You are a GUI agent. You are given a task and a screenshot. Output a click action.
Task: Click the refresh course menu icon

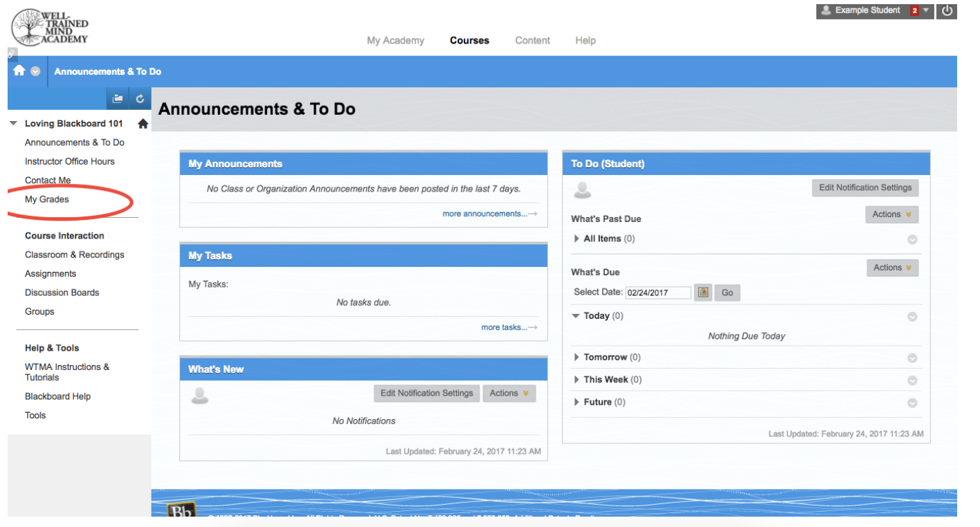pyautogui.click(x=138, y=98)
